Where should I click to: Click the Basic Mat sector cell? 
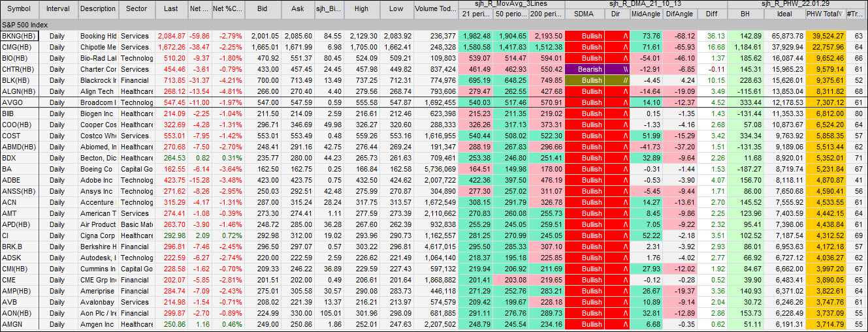coord(137,224)
